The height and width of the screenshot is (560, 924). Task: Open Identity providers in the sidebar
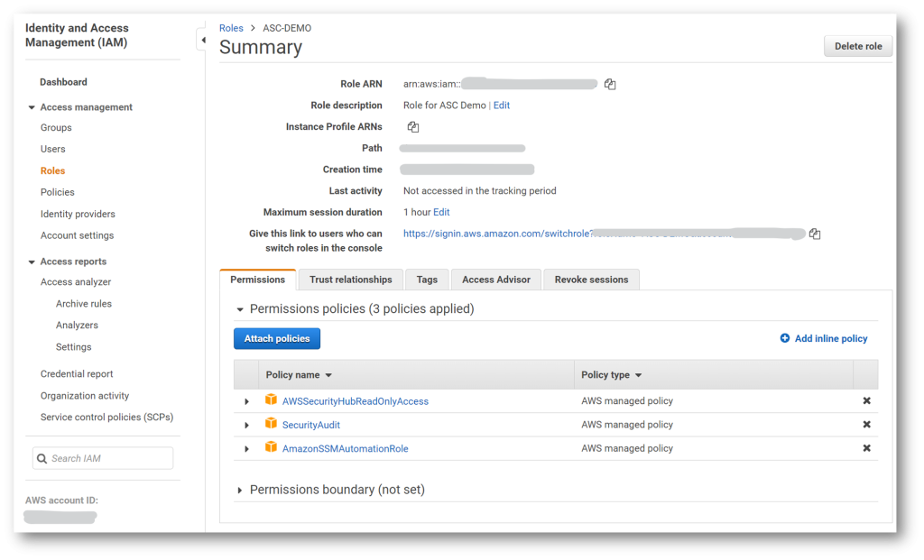point(78,214)
